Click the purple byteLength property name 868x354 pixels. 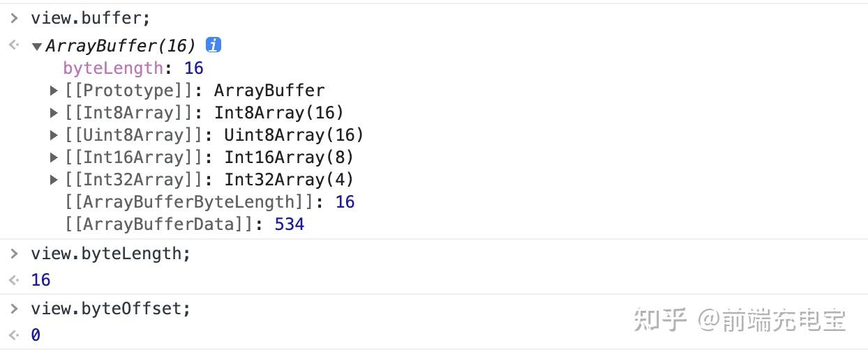(x=113, y=68)
